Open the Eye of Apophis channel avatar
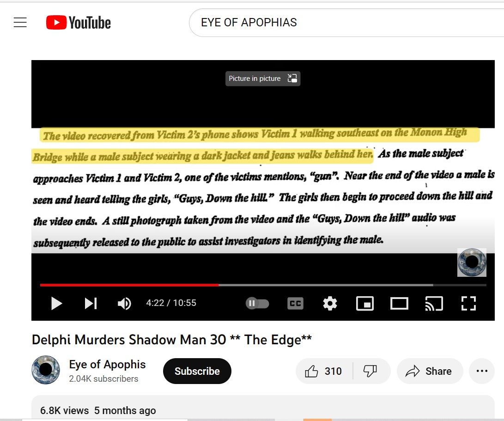 46,370
